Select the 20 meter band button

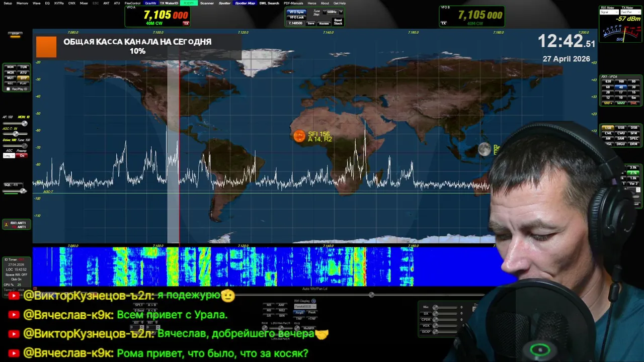(608, 92)
